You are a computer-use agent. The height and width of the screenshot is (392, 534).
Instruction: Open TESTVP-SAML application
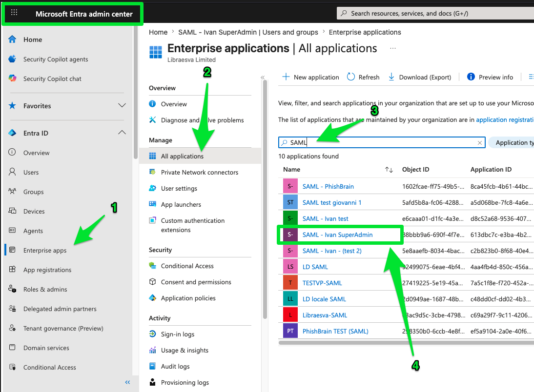point(322,283)
